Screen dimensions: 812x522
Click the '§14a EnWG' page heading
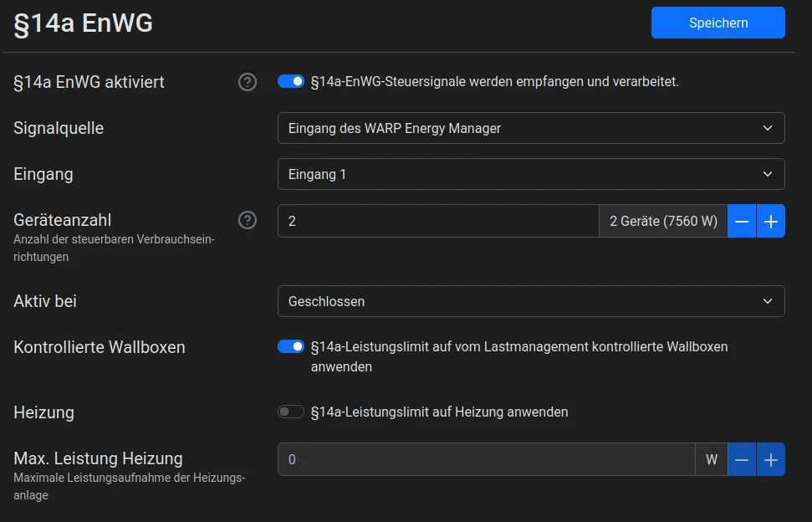[83, 23]
